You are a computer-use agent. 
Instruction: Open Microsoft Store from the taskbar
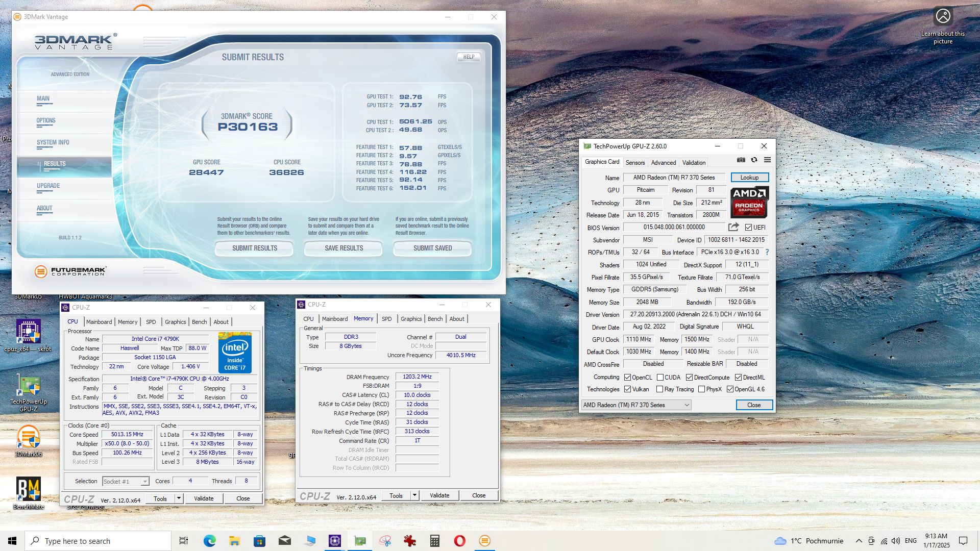259,541
